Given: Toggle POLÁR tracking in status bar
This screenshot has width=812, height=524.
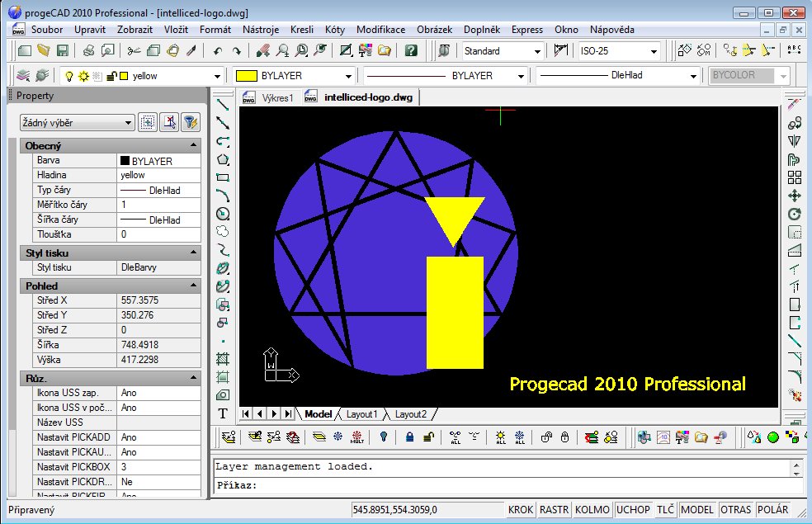Looking at the screenshot, I should [772, 510].
